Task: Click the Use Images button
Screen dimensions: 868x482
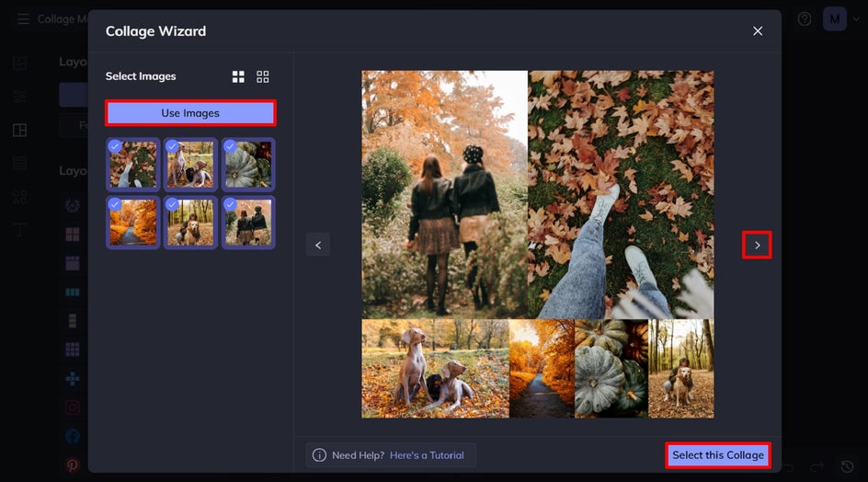Action: (190, 113)
